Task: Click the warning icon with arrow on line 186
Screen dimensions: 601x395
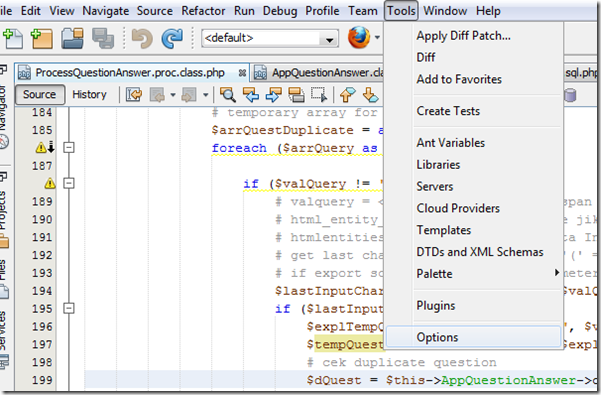Action: point(45,148)
